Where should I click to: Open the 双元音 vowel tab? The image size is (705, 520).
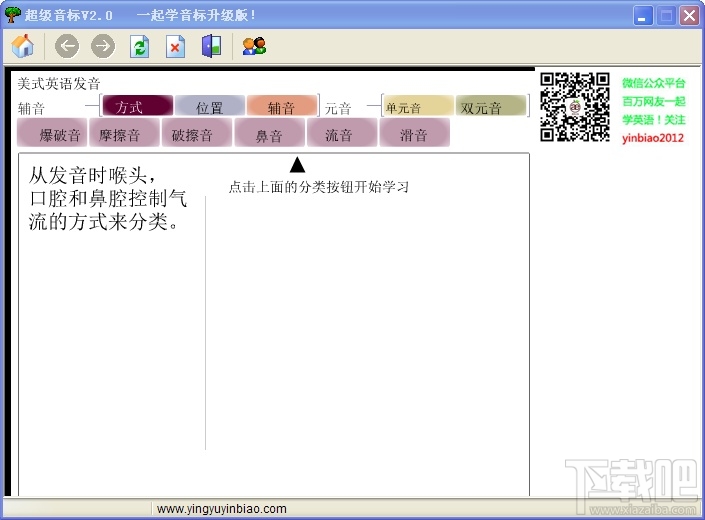[491, 106]
